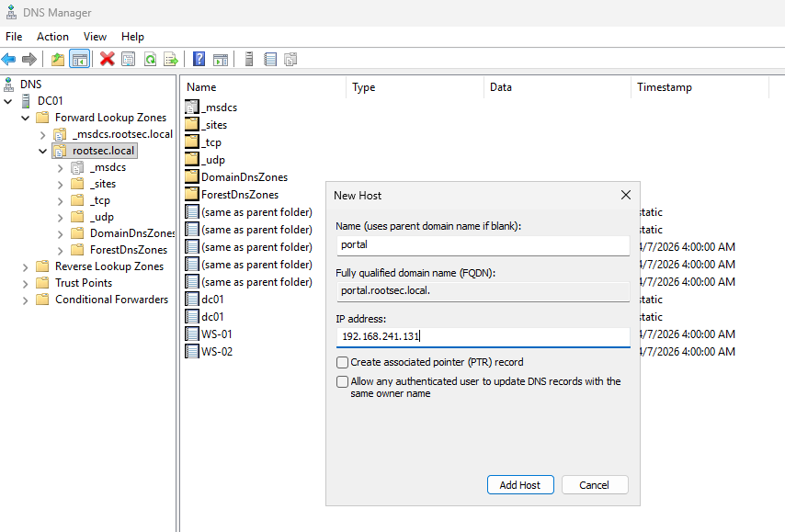Click the ForestDnsZones folder icon in record list

pos(192,194)
